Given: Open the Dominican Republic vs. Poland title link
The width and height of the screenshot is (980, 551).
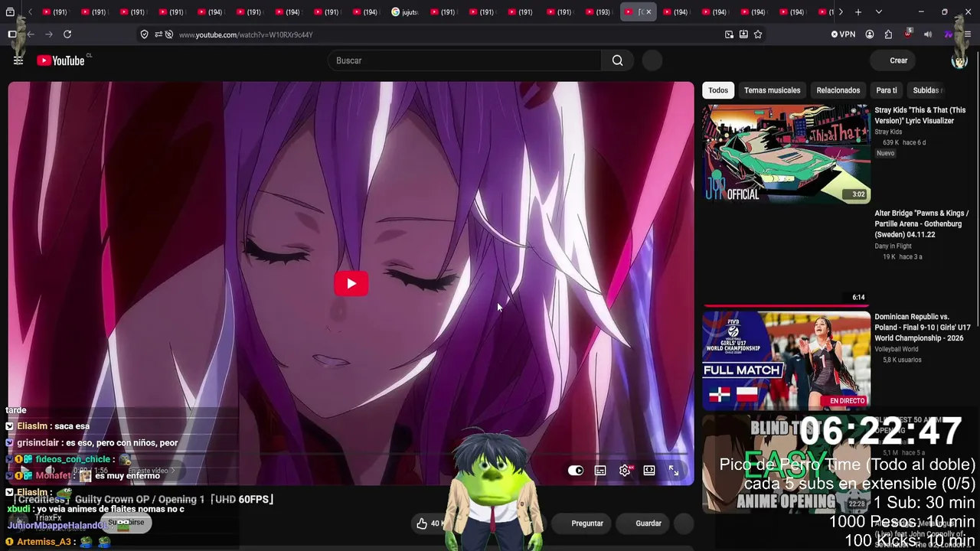Looking at the screenshot, I should click(923, 328).
